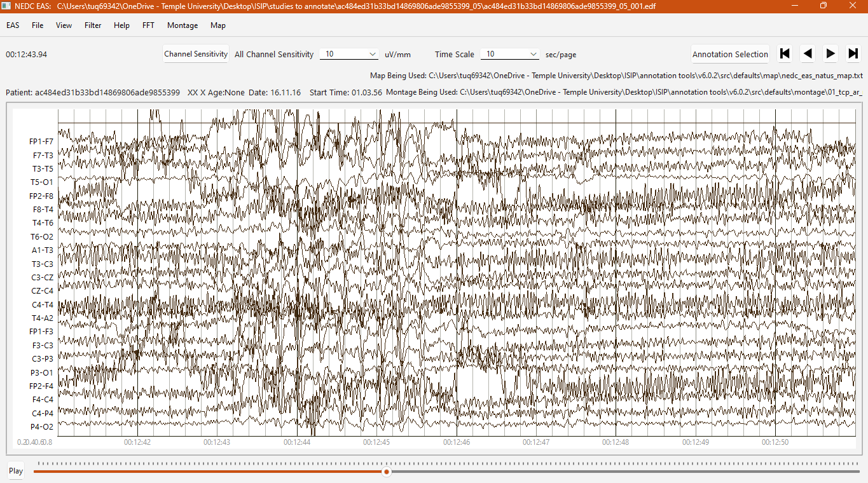Image resolution: width=868 pixels, height=483 pixels.
Task: Click the Channel Sensitivity button
Action: pos(196,54)
